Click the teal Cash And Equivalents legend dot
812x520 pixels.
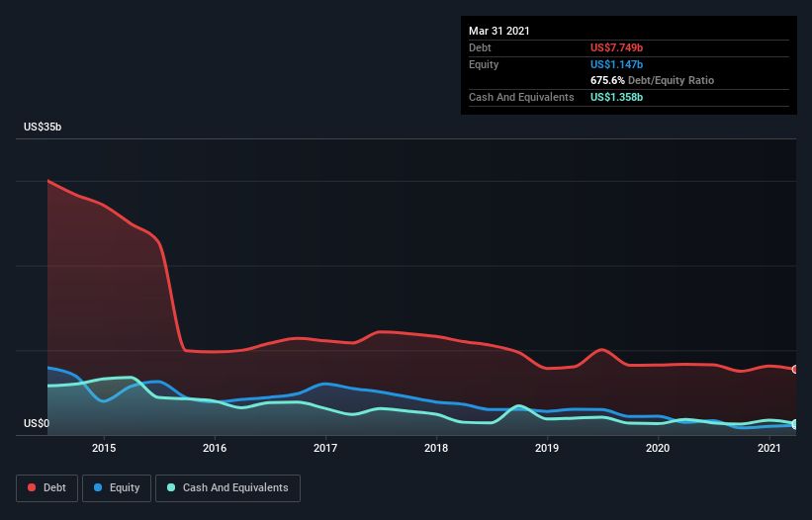(171, 487)
